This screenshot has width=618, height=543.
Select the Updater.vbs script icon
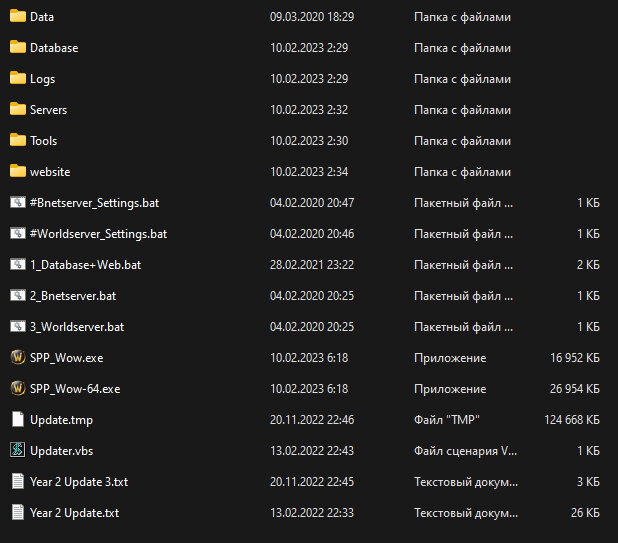point(18,450)
